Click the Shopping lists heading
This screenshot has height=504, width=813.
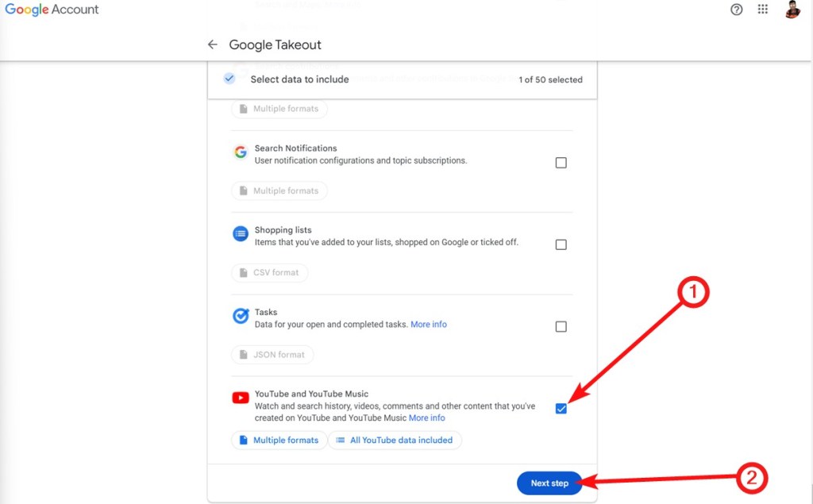click(283, 230)
